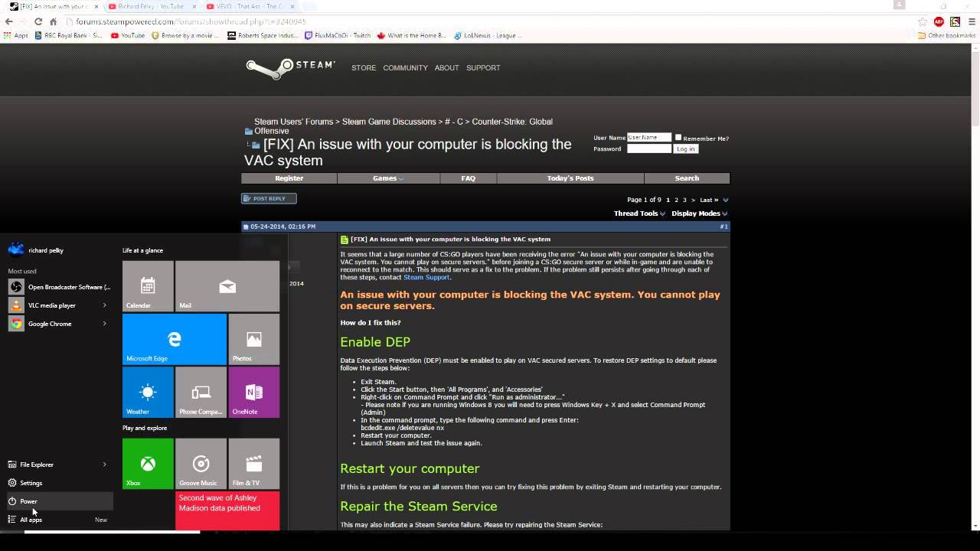Click the Steam logo on the forum header
Viewport: 980px width, 551px height.
tap(290, 67)
